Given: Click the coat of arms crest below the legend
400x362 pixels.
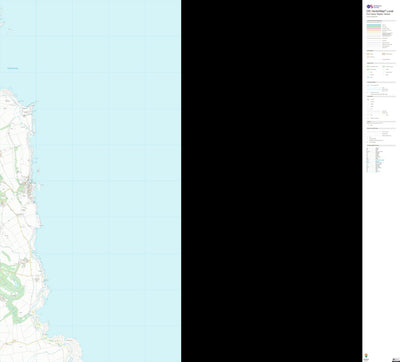Looking at the screenshot, I should click(x=367, y=355).
